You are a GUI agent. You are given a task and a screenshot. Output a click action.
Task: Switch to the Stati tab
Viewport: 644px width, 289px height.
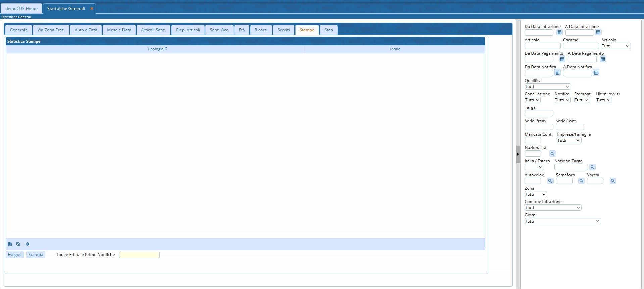pos(329,30)
